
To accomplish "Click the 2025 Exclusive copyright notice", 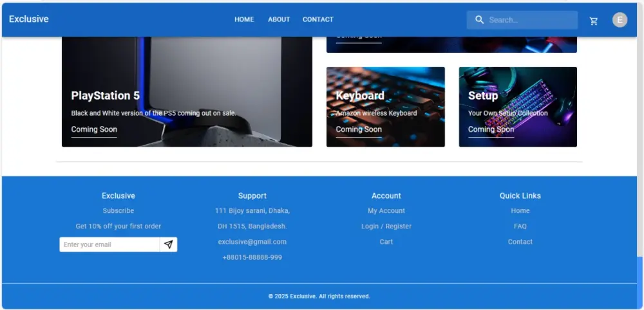I will [x=319, y=296].
